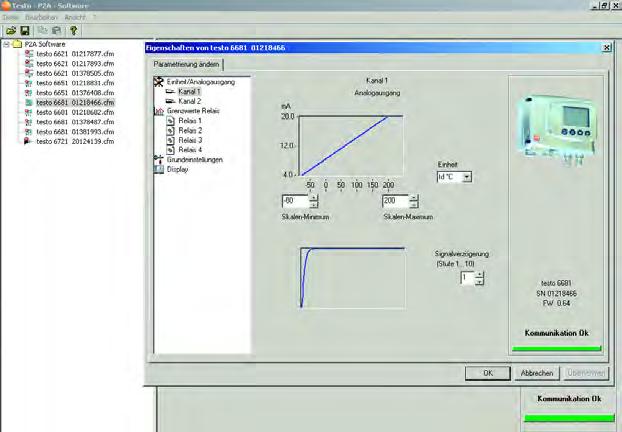Click the OK button

point(488,373)
